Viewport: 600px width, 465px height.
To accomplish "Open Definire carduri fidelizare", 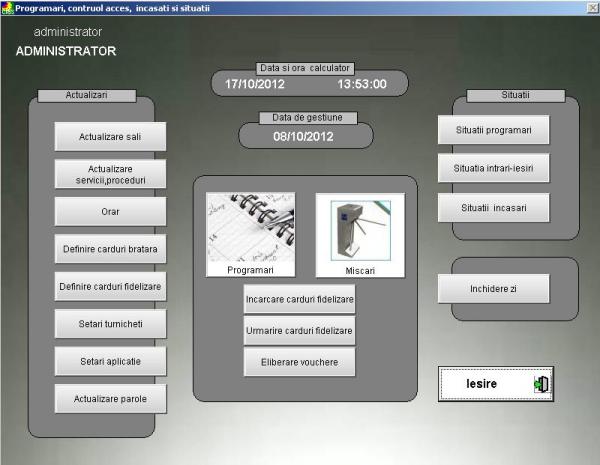I will click(x=110, y=286).
